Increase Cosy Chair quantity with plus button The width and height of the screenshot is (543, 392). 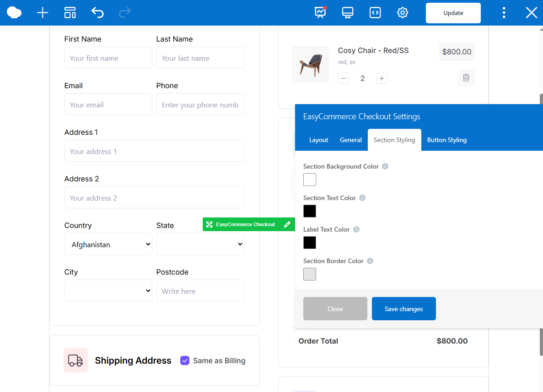click(382, 78)
